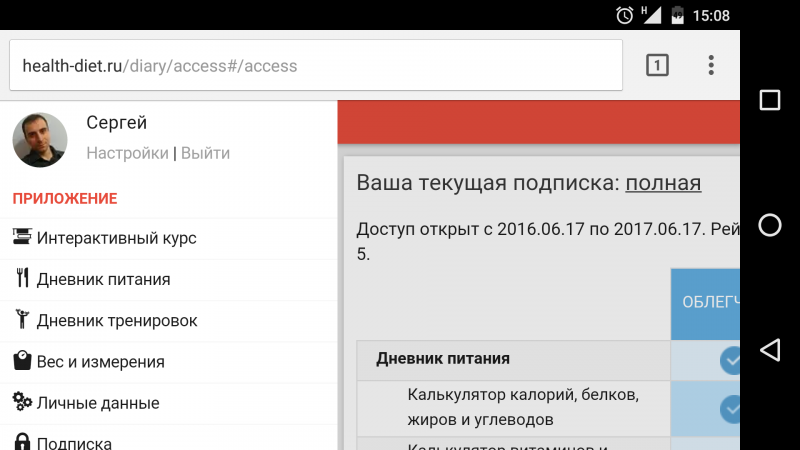Tap the padlock icon for Подписка
Viewport: 800px width, 450px height.
(x=21, y=442)
